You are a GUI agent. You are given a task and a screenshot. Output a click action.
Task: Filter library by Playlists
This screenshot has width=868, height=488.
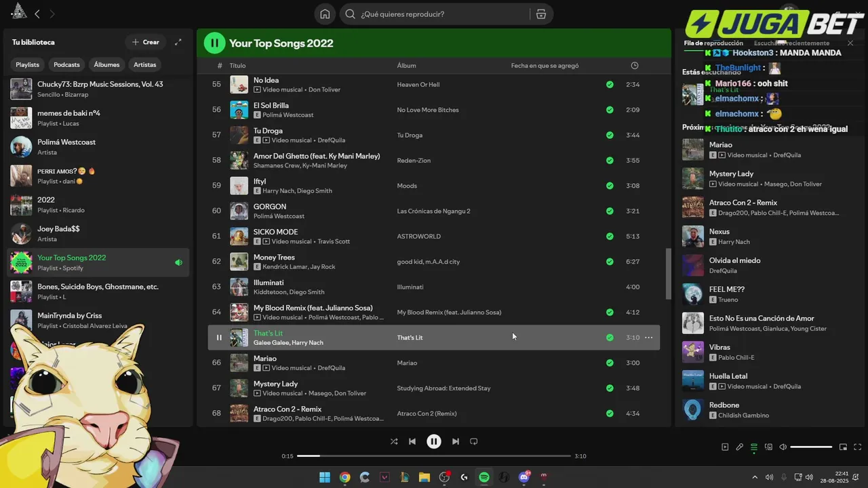click(x=28, y=64)
